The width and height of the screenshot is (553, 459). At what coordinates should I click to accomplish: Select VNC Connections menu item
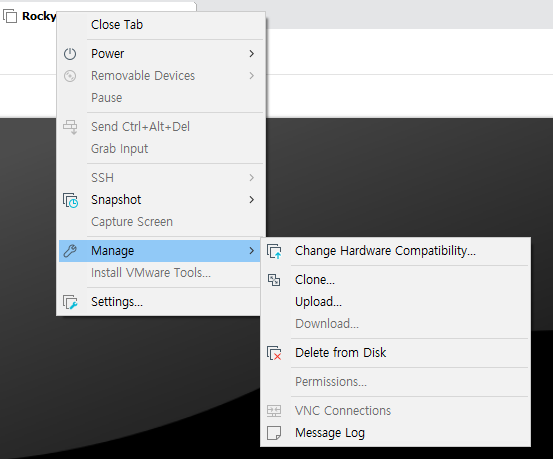click(395, 411)
